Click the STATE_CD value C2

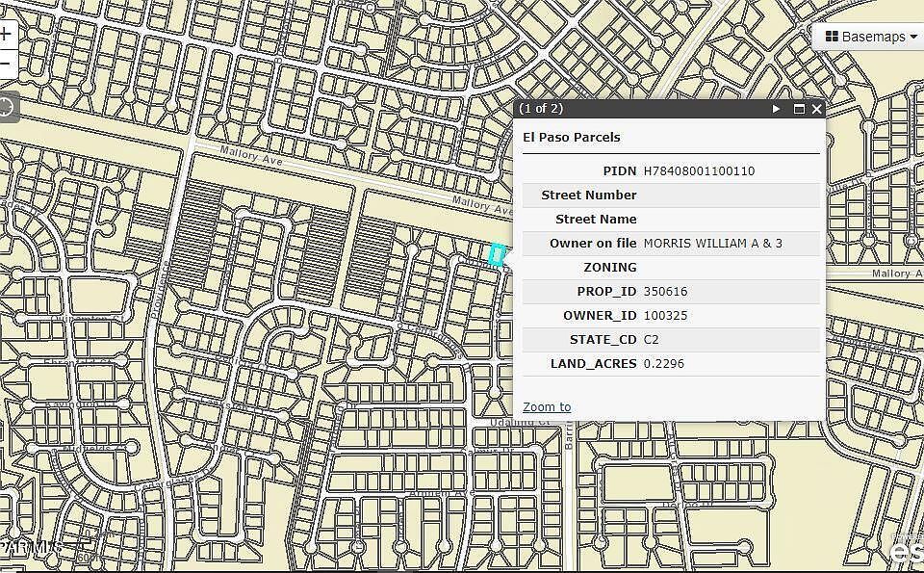click(x=652, y=340)
